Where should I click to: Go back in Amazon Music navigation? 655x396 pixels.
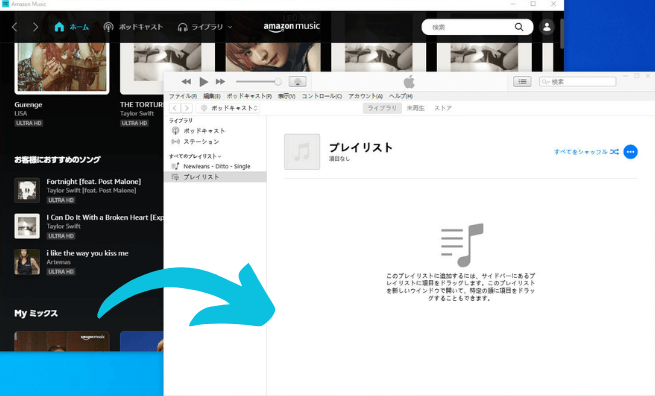15,27
